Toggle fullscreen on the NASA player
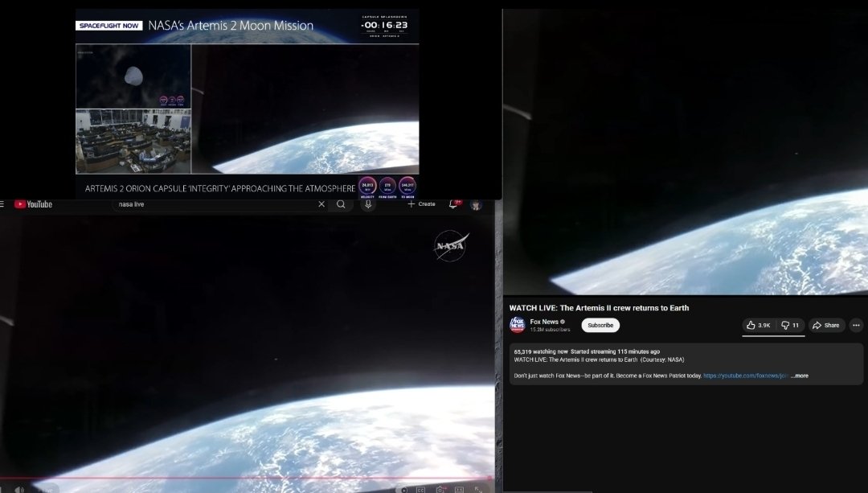 [478, 491]
